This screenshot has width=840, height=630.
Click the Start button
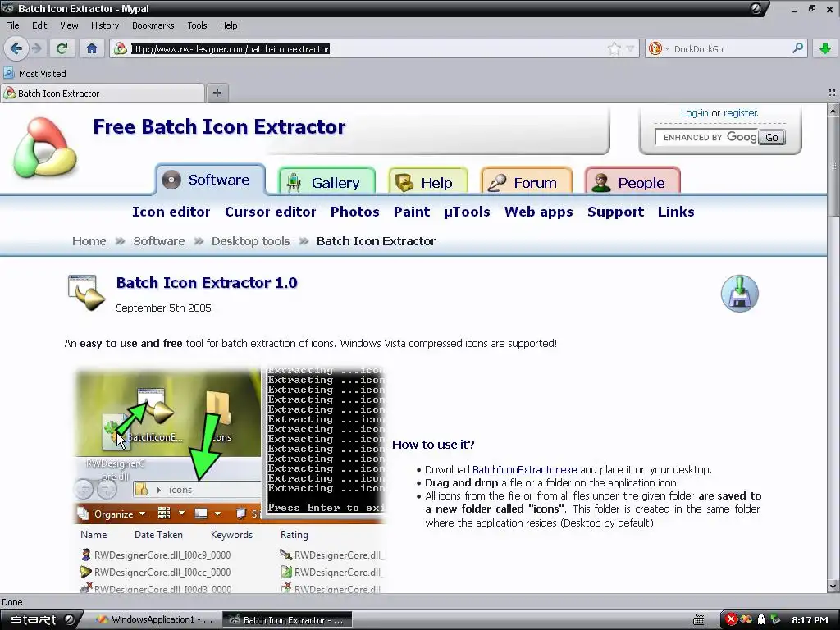pos(42,620)
